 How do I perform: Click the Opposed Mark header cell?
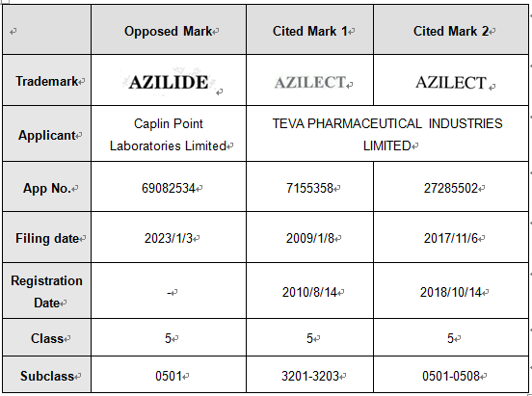169,31
